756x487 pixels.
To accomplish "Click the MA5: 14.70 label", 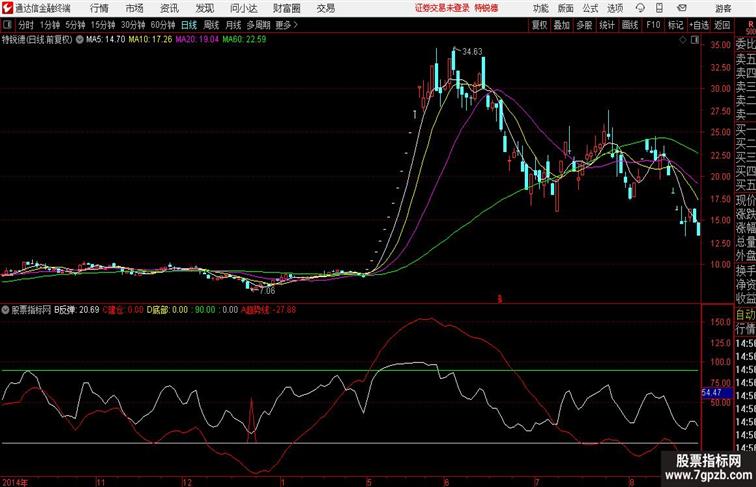I will tap(106, 40).
